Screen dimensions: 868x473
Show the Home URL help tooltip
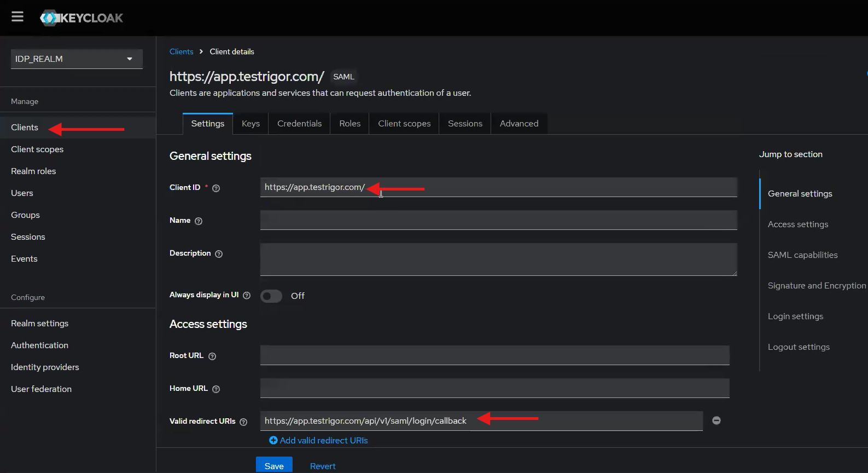pyautogui.click(x=216, y=389)
